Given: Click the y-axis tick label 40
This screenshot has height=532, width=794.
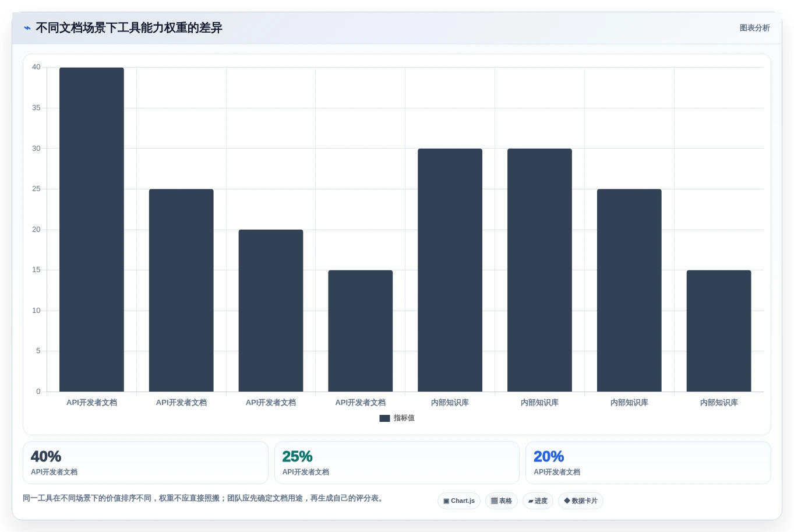Looking at the screenshot, I should click(x=36, y=68).
